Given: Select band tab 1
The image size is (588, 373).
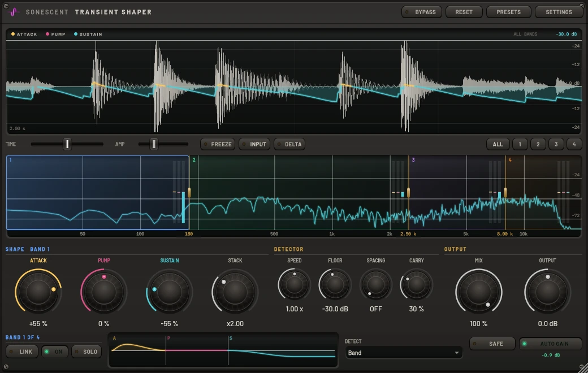Looking at the screenshot, I should coord(520,144).
